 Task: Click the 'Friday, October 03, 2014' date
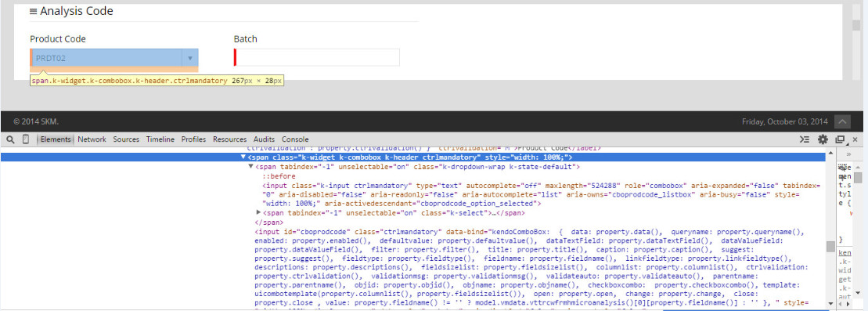784,121
